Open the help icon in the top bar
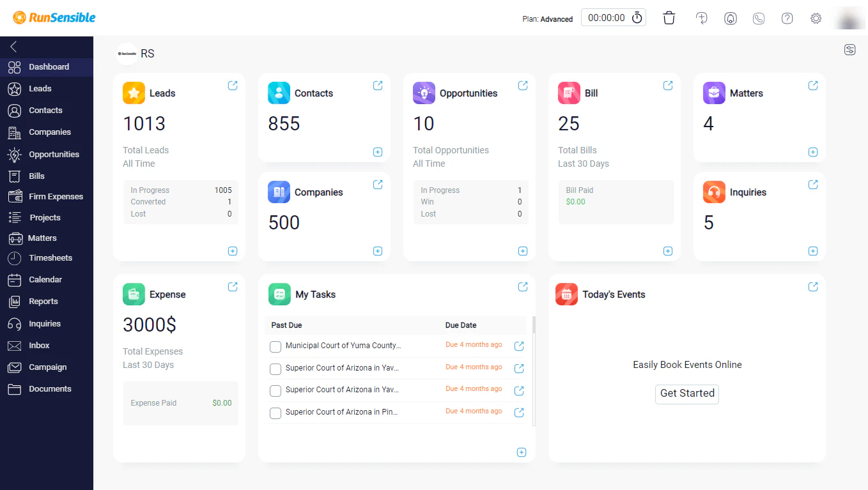The width and height of the screenshot is (868, 490). [787, 18]
